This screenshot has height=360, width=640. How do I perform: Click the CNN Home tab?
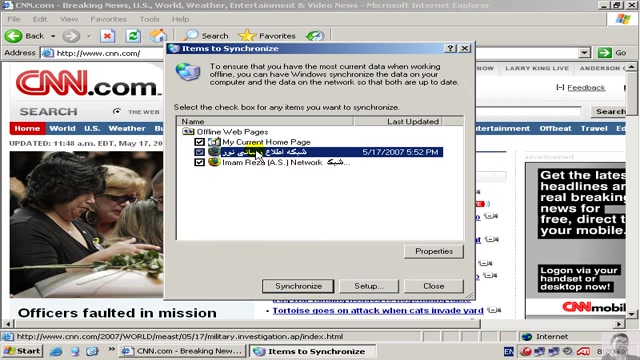27,128
